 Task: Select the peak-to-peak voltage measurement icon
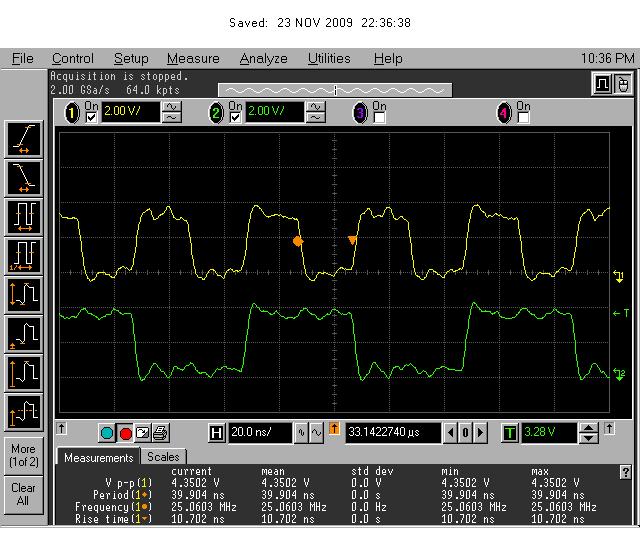(x=23, y=294)
